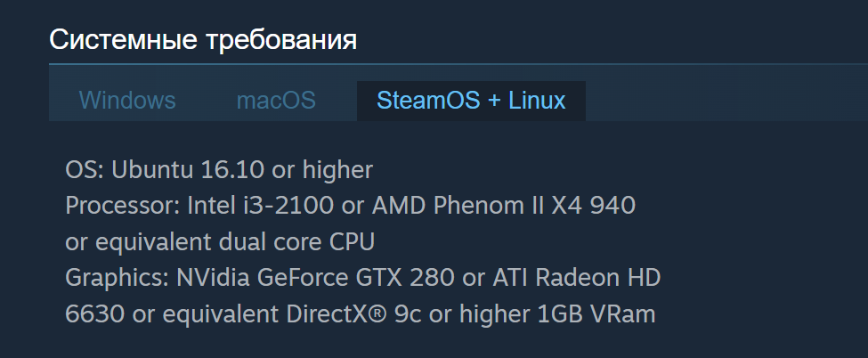Switch to the Windows requirements tab
The width and height of the screenshot is (868, 358).
click(127, 101)
